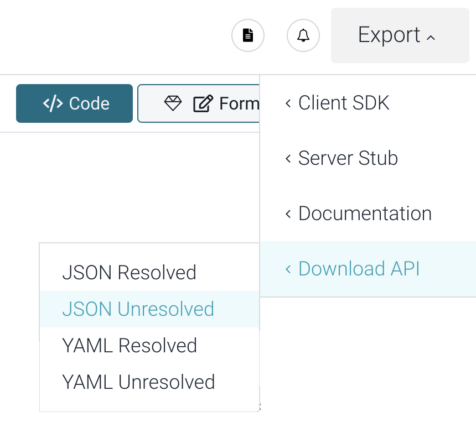Choose YAML Resolved export format
This screenshot has width=476, height=448.
131,345
